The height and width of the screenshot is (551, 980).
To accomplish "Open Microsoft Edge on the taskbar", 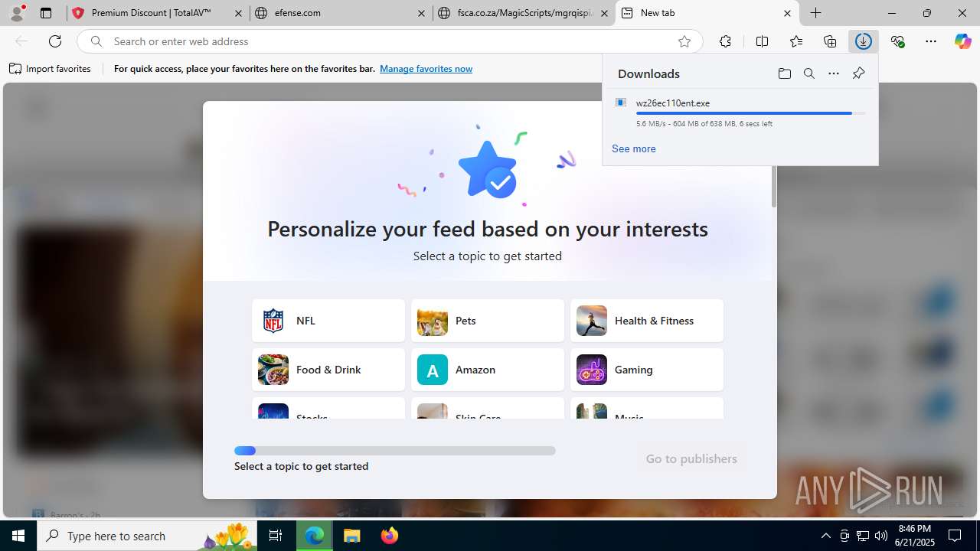I will pos(315,536).
